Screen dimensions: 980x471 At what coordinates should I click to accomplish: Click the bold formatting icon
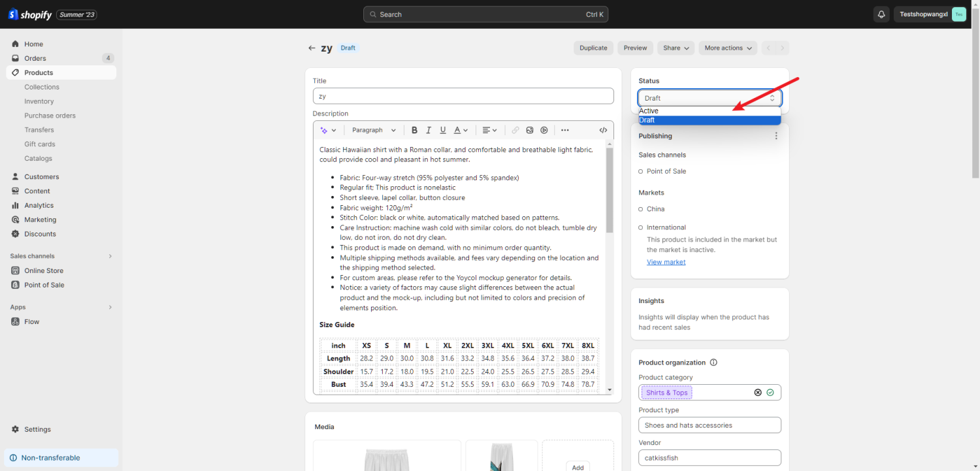click(x=414, y=130)
